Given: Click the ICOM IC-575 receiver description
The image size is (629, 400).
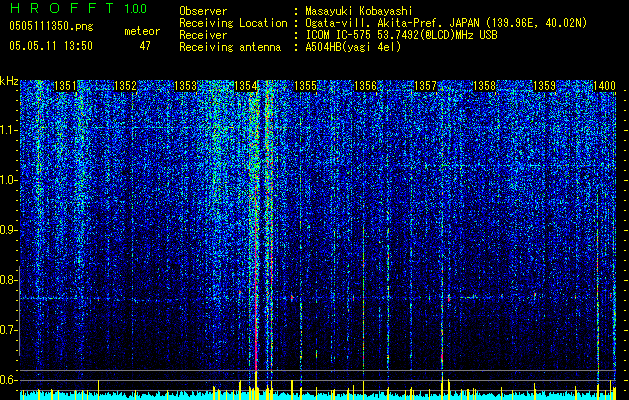Looking at the screenshot, I should click(402, 35).
